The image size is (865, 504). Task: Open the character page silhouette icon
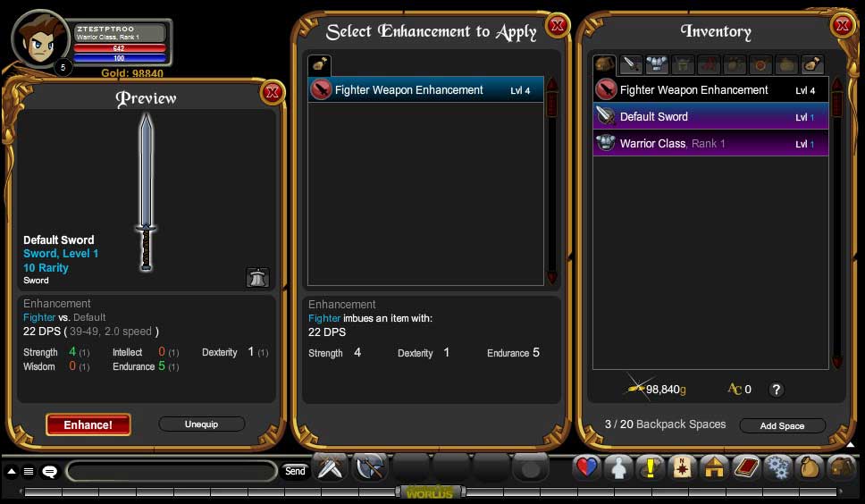click(618, 469)
